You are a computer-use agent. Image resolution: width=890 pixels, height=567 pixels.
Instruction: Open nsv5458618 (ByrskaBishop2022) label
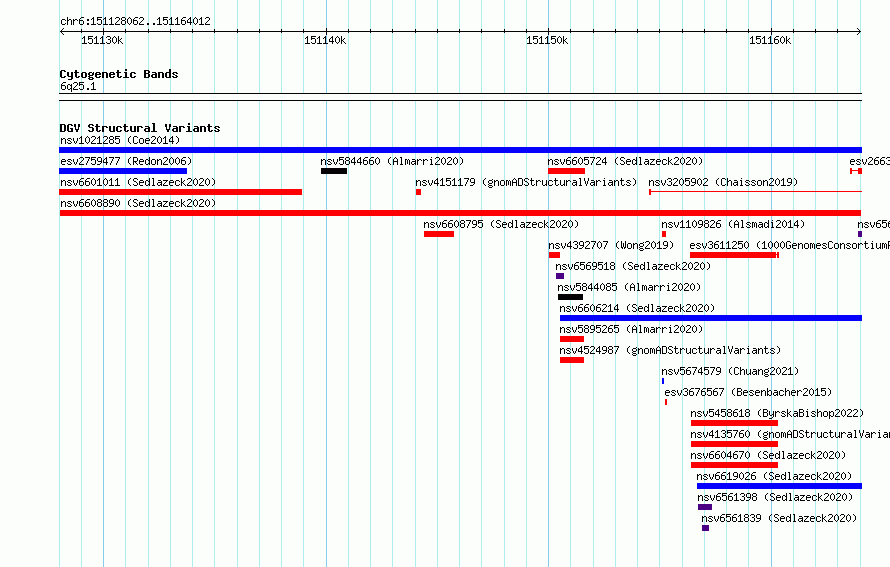pyautogui.click(x=777, y=413)
